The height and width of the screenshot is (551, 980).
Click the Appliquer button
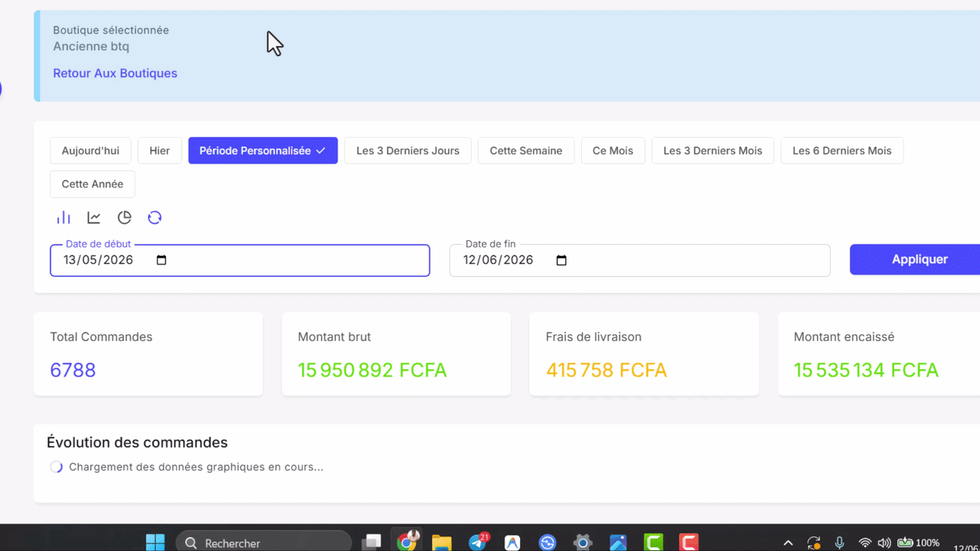click(x=919, y=259)
